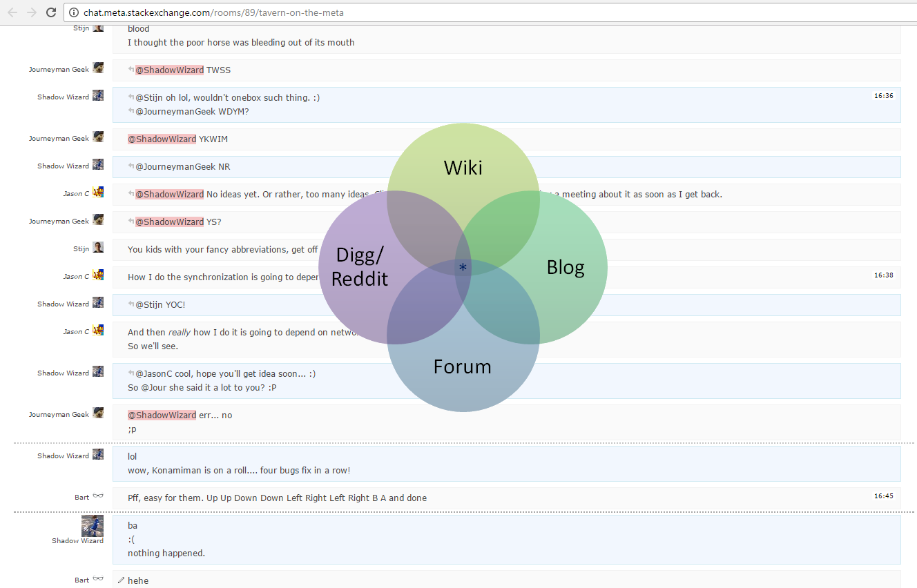Focus the chat.meta.stackexchange.com address bar
The width and height of the screenshot is (917, 588).
point(489,12)
